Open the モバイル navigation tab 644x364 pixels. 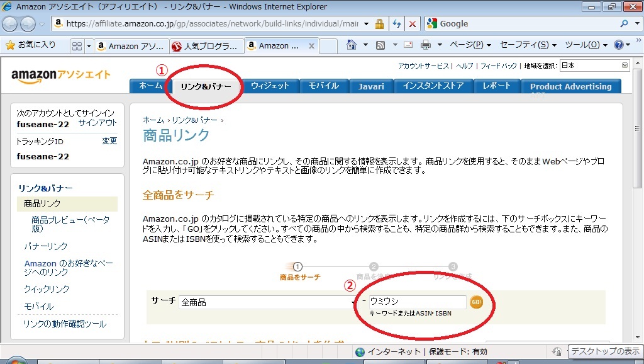click(324, 86)
